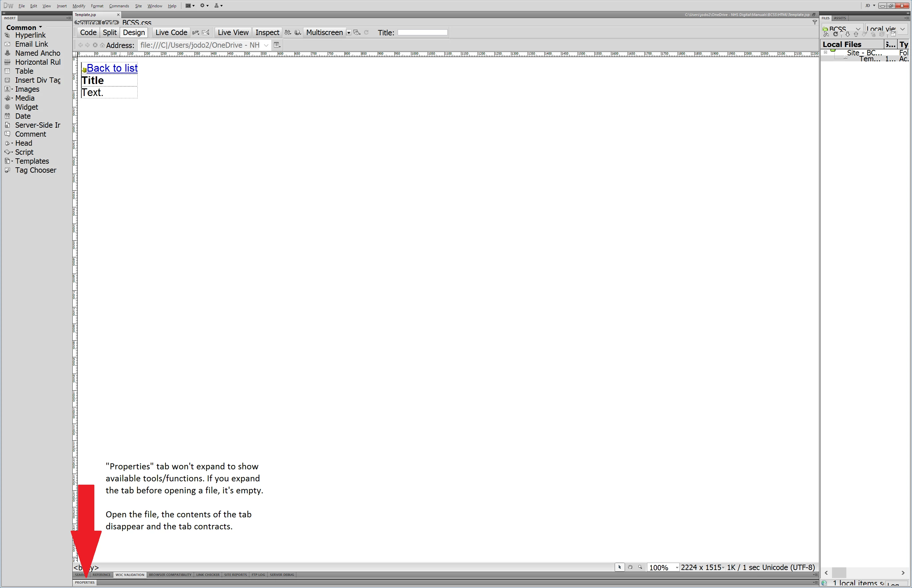Open the Multiscreen dropdown arrow
Viewport: 912px width, 588px height.
click(x=349, y=33)
